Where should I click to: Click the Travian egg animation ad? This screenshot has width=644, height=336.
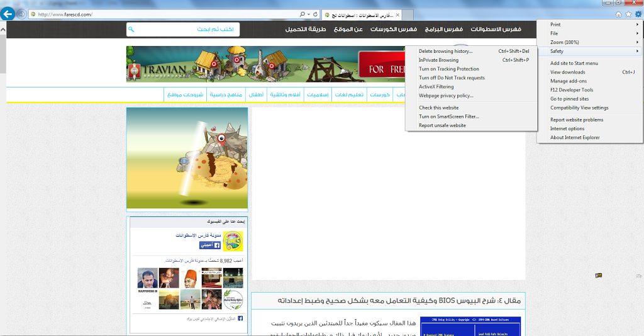[187, 158]
